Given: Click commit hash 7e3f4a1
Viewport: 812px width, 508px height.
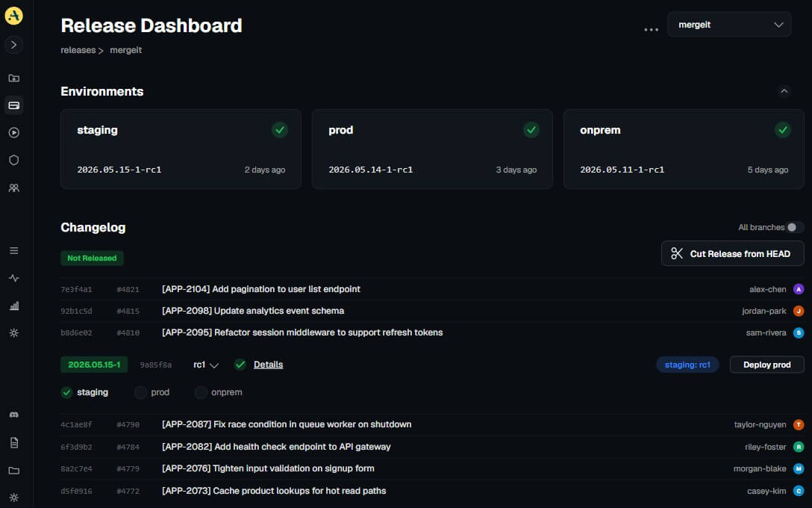Looking at the screenshot, I should [x=76, y=289].
